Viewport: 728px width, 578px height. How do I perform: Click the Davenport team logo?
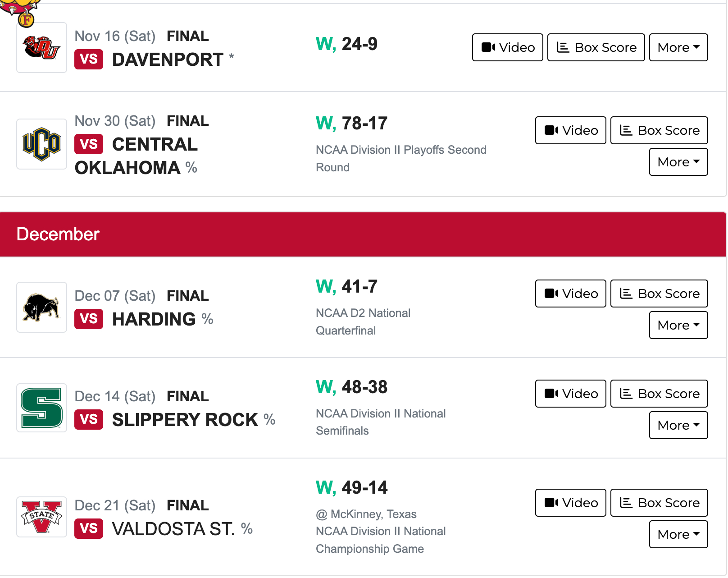[x=41, y=48]
